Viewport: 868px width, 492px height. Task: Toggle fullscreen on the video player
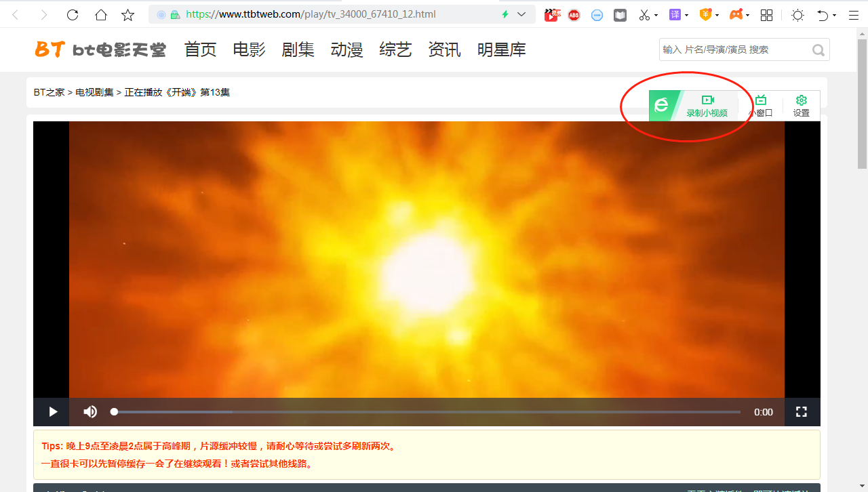tap(801, 411)
